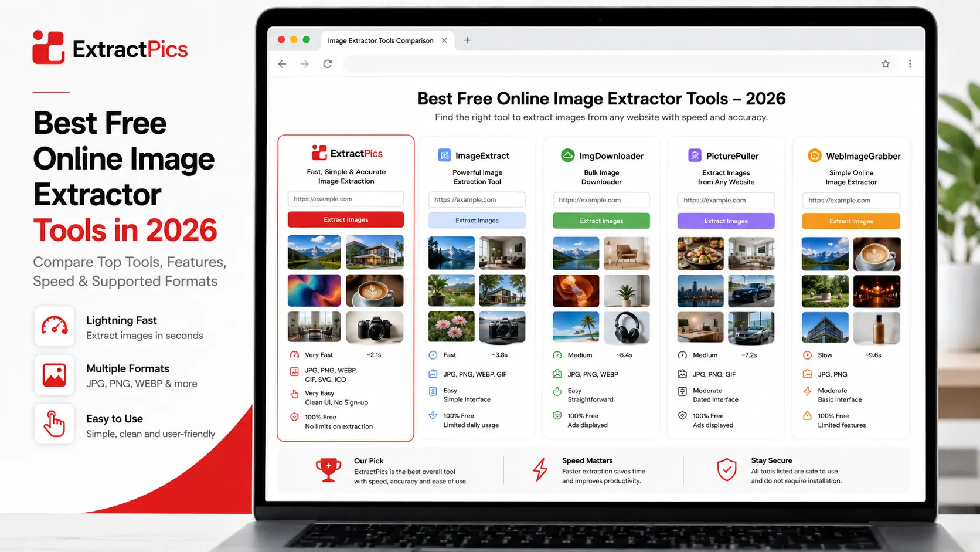Click the browser back arrow

tap(283, 64)
